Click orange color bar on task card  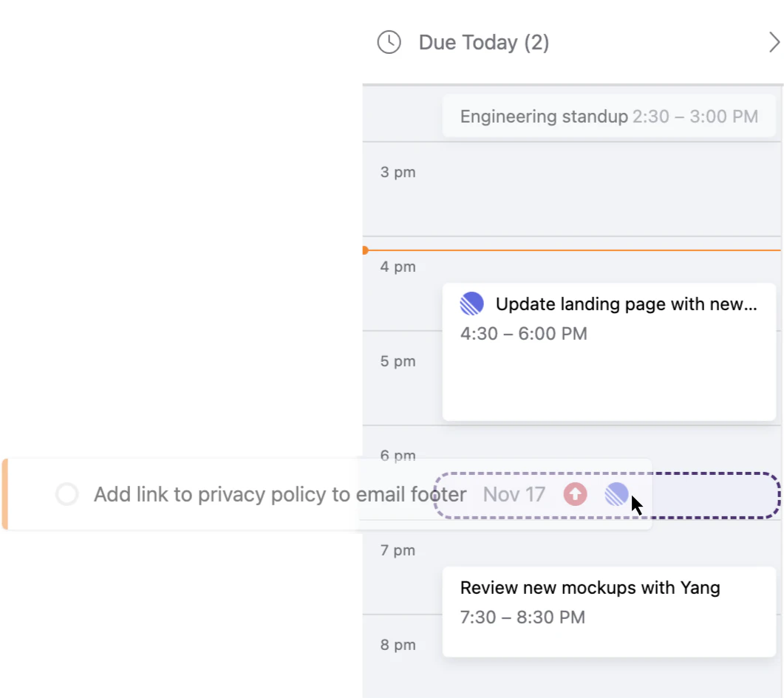pos(4,494)
